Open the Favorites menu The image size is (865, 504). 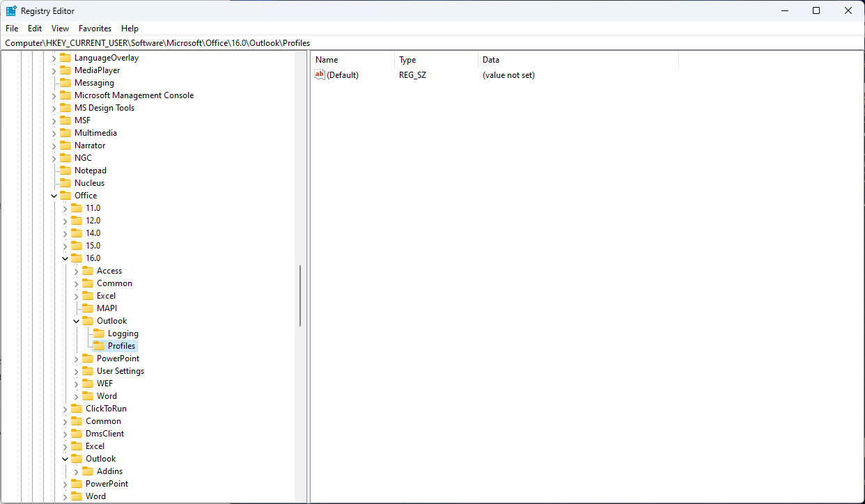pos(95,29)
